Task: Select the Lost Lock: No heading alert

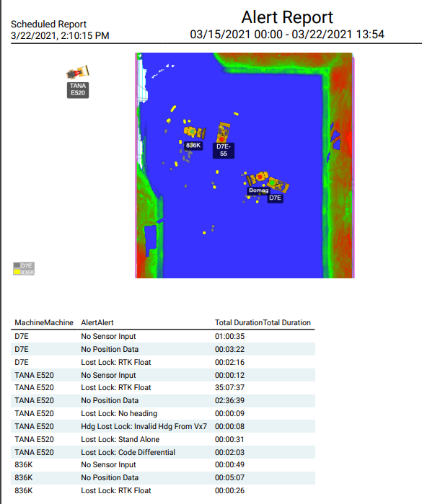Action: (119, 413)
